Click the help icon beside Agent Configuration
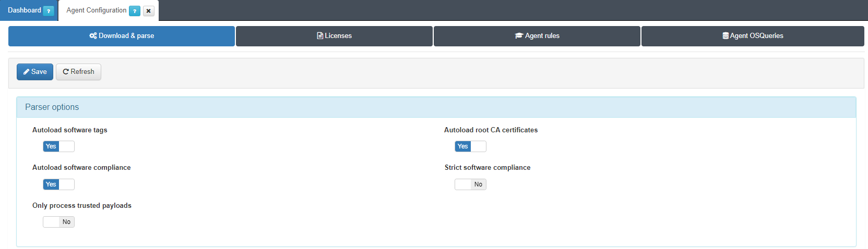 pos(135,11)
